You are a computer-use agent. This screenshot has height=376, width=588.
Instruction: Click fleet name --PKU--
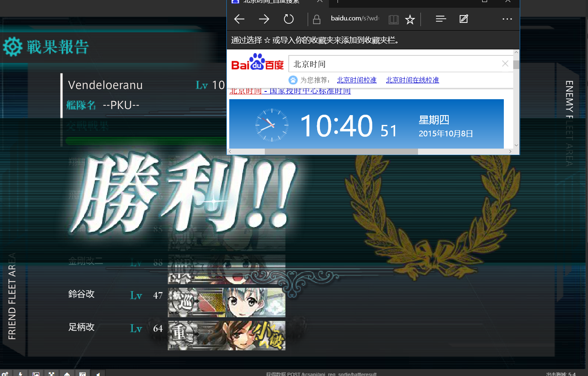click(121, 105)
